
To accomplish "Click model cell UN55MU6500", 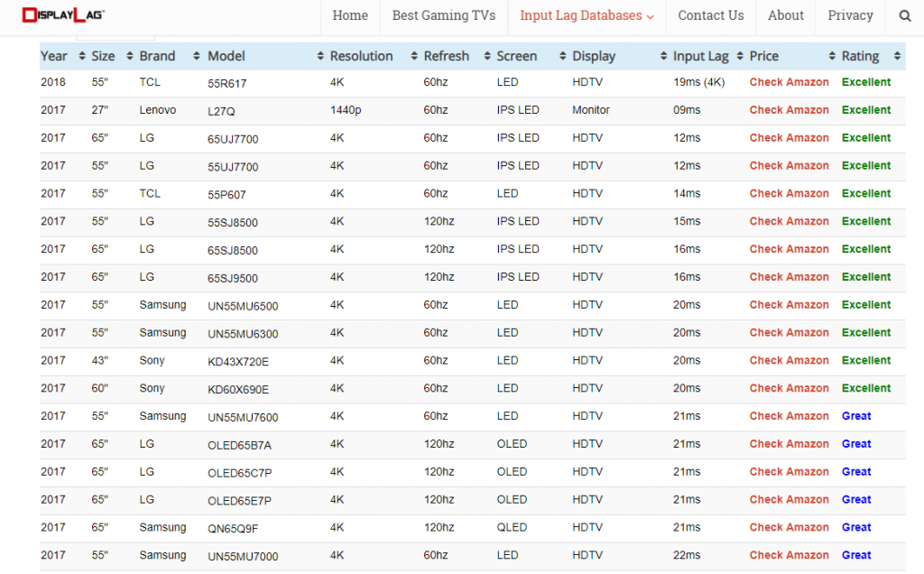I will [x=243, y=307].
